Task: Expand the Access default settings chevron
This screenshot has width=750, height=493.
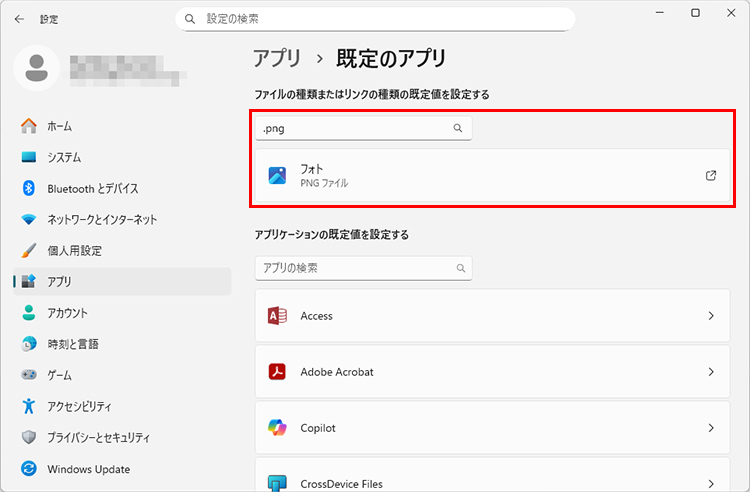Action: pos(711,316)
